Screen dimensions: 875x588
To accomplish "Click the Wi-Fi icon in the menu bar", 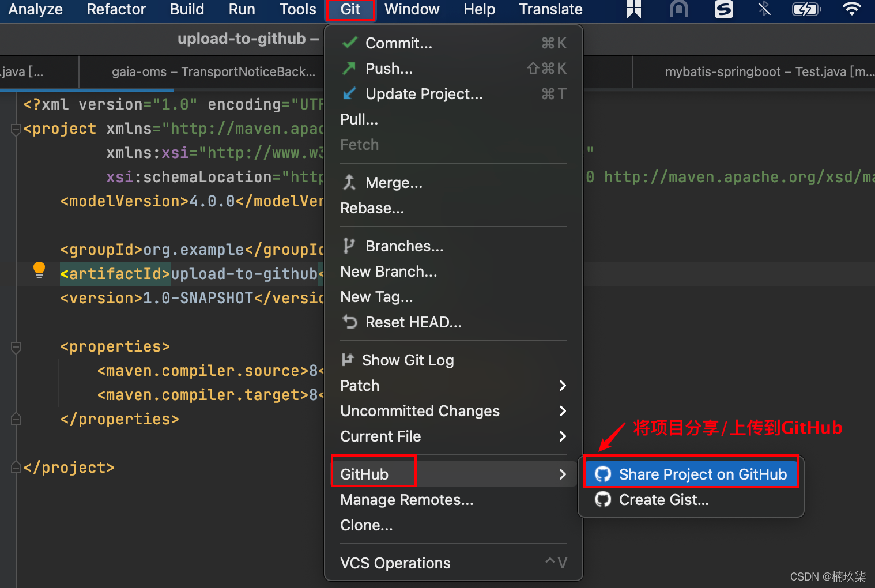I will [851, 9].
